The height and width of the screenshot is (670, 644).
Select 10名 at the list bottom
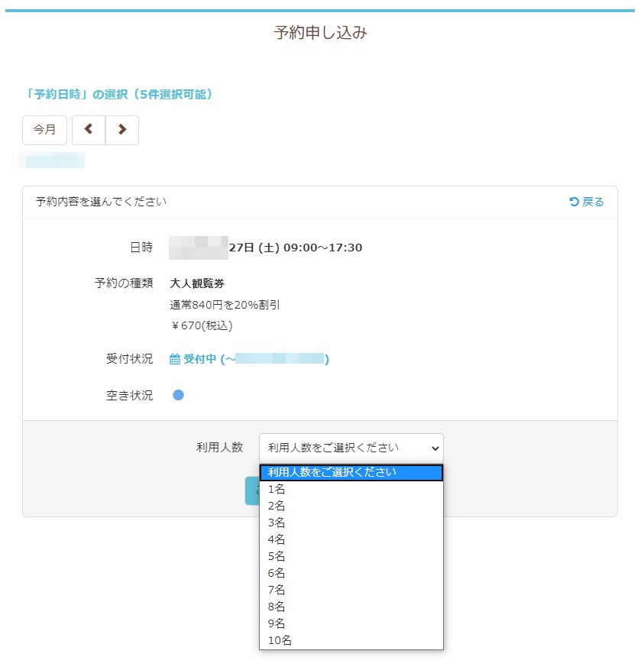280,641
